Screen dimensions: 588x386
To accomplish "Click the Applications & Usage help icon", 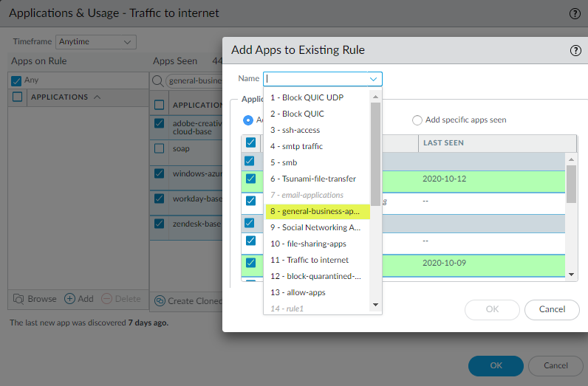I will [575, 13].
